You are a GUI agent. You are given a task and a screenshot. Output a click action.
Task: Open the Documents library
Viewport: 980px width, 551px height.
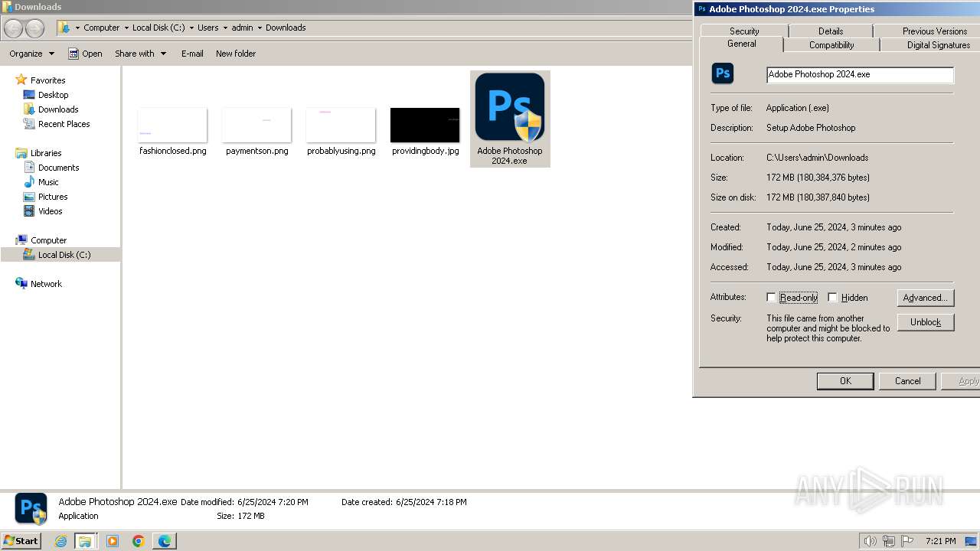pyautogui.click(x=58, y=168)
